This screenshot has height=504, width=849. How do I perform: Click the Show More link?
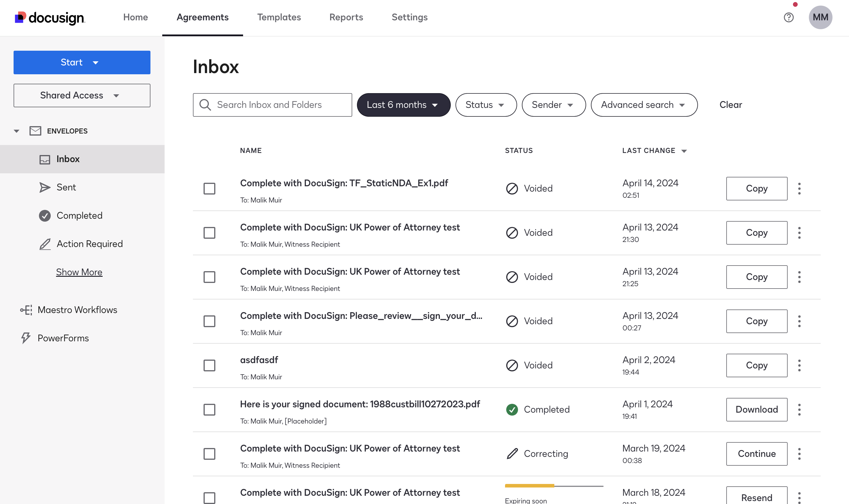pos(79,272)
